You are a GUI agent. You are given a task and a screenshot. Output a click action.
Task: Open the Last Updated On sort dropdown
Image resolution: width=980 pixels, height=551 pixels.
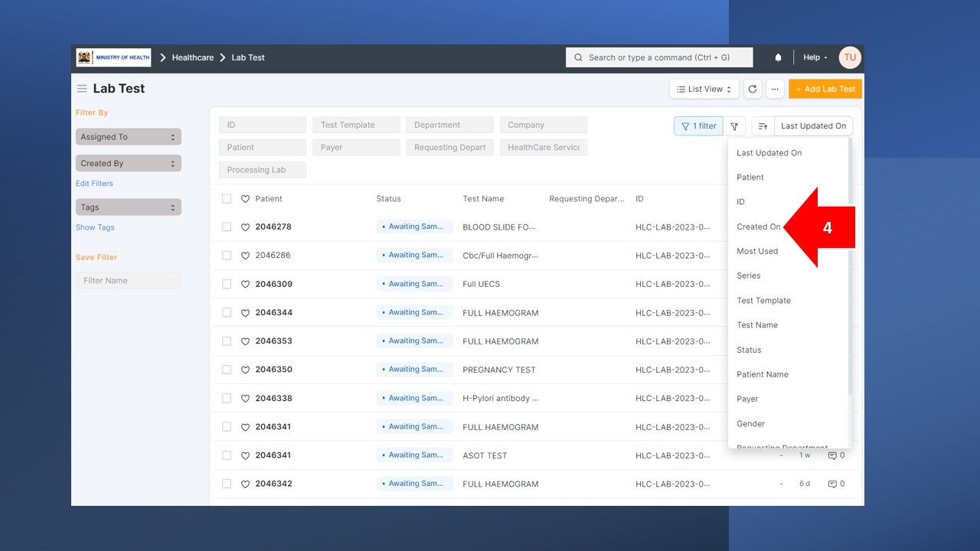[814, 126]
